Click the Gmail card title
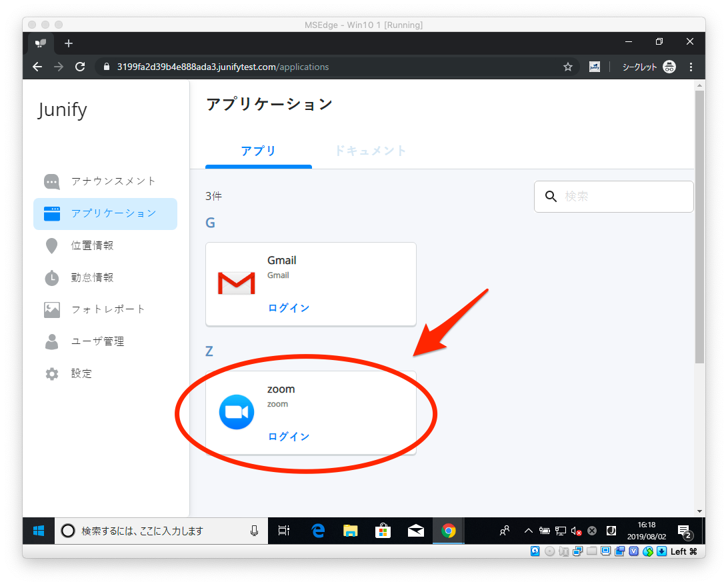728x586 pixels. click(x=281, y=260)
